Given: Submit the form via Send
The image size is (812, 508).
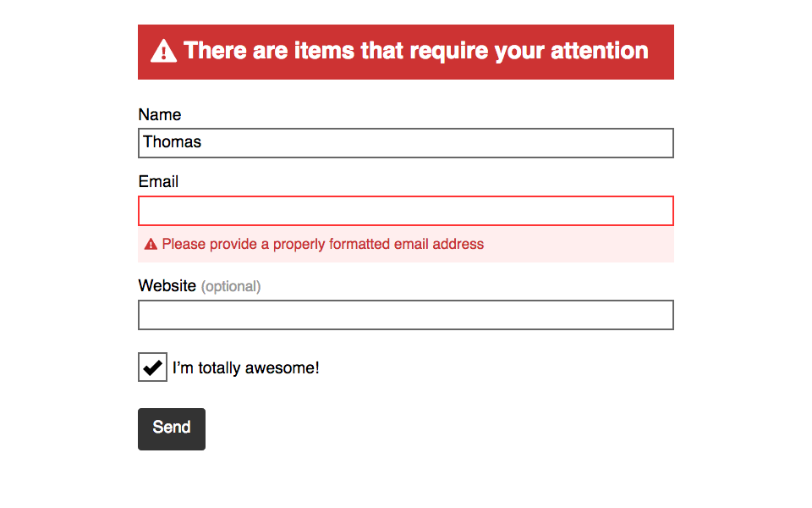Looking at the screenshot, I should pyautogui.click(x=171, y=428).
